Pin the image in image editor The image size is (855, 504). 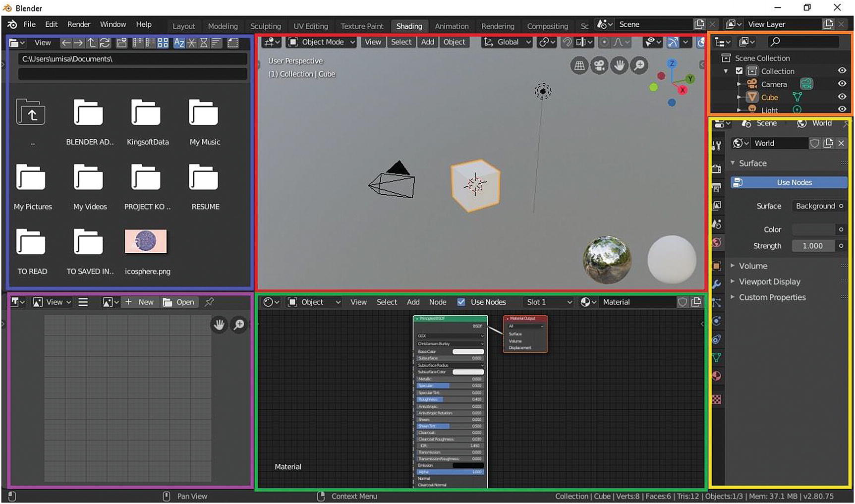point(209,302)
